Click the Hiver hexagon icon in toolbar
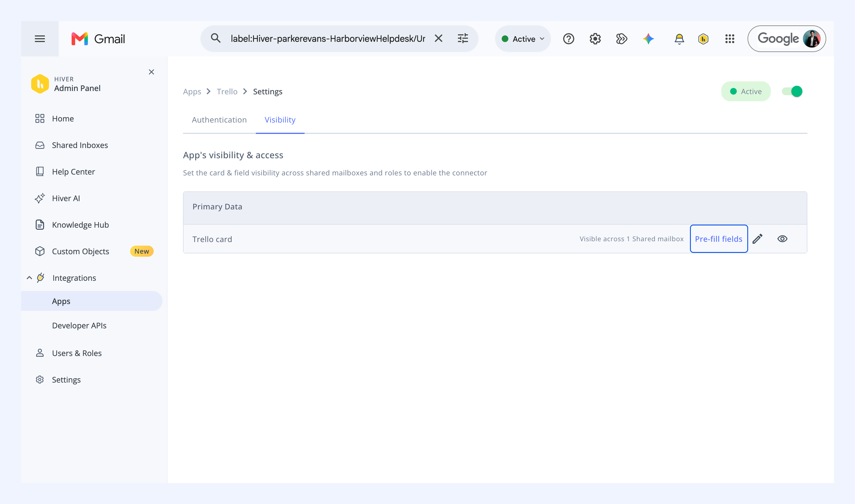Image resolution: width=855 pixels, height=504 pixels. click(x=703, y=39)
